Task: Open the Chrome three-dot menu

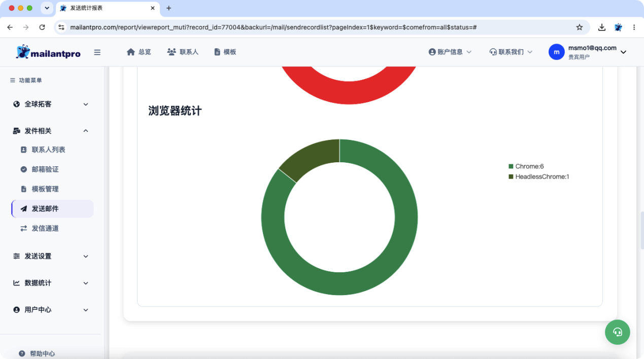Action: [x=634, y=27]
